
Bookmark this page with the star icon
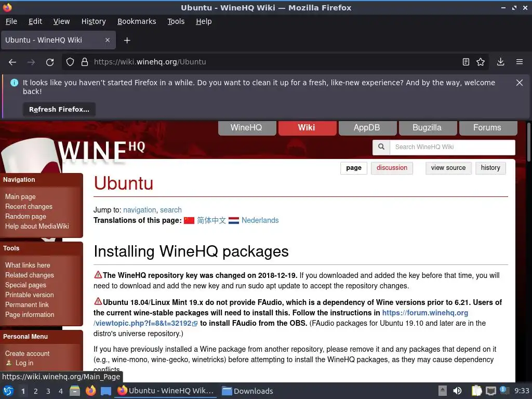481,62
